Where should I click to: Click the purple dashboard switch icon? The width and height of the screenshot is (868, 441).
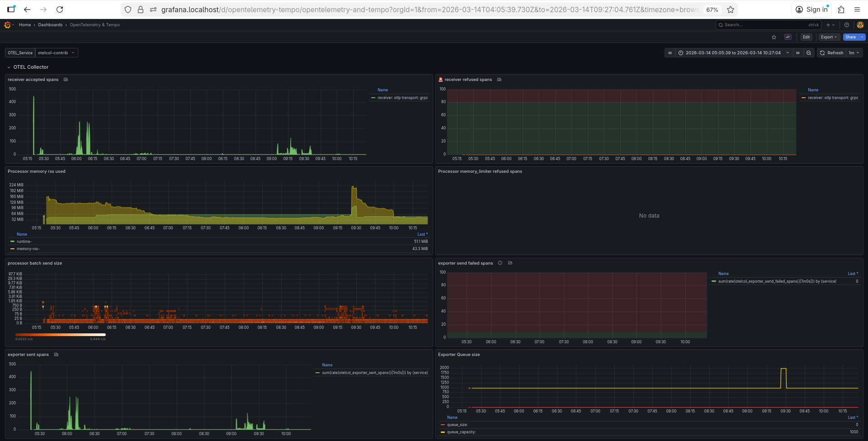coord(788,37)
